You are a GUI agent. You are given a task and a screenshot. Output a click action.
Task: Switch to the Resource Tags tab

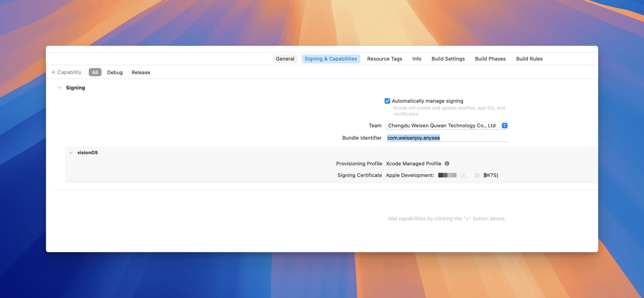[384, 59]
